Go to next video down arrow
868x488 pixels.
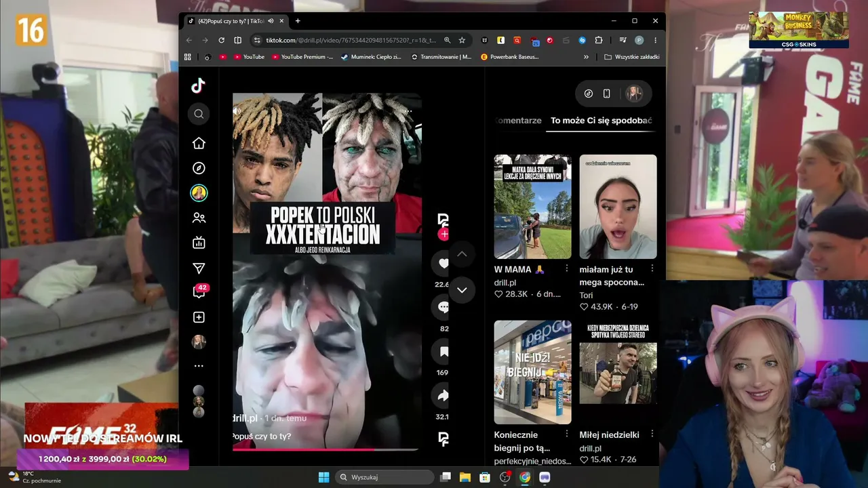[x=462, y=290]
